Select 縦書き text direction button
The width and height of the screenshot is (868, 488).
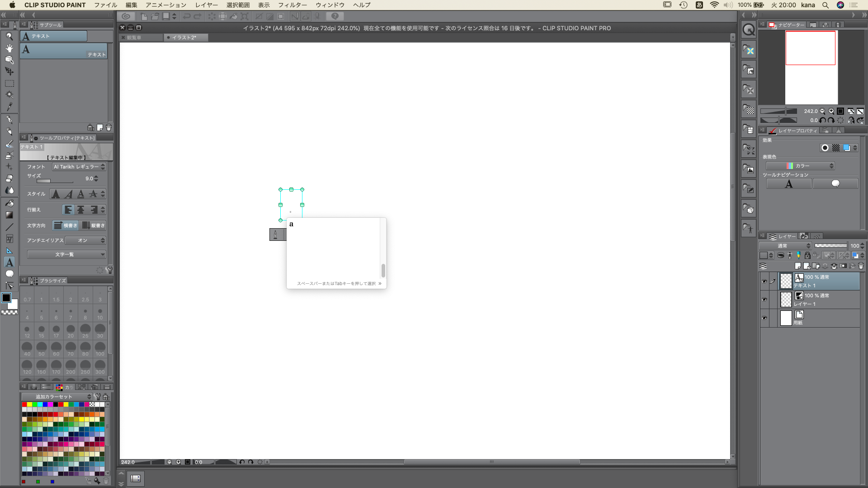pyautogui.click(x=94, y=225)
